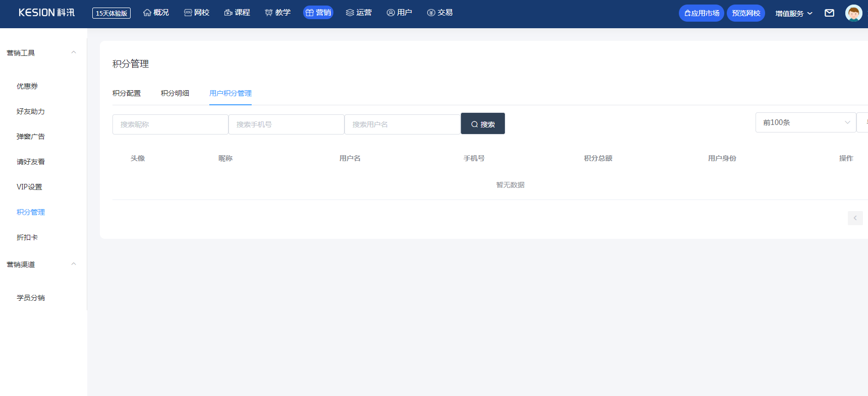Image resolution: width=868 pixels, height=396 pixels.
Task: Click the 搜索 button
Action: click(x=483, y=124)
